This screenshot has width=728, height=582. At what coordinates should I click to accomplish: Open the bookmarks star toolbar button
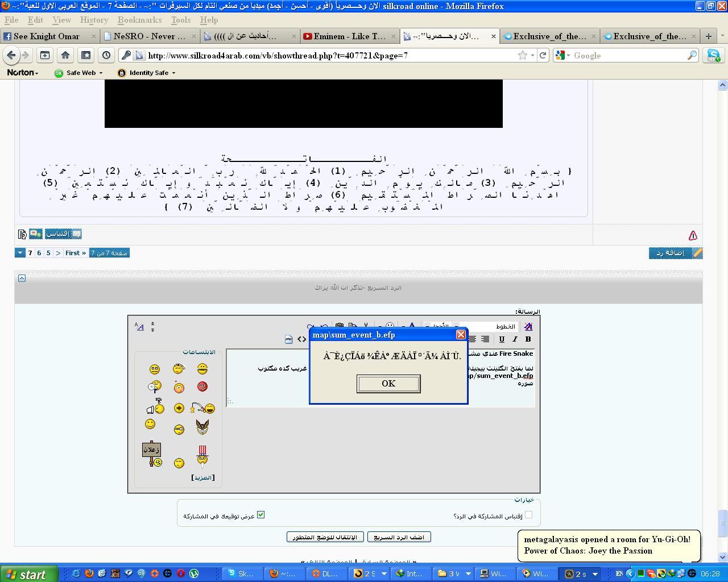(86, 55)
